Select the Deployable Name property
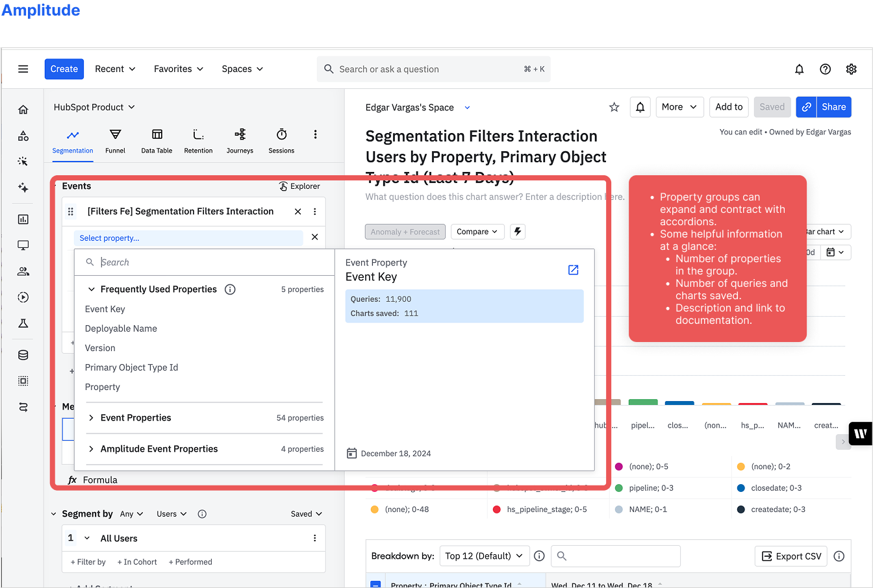This screenshot has height=588, width=873. [121, 328]
